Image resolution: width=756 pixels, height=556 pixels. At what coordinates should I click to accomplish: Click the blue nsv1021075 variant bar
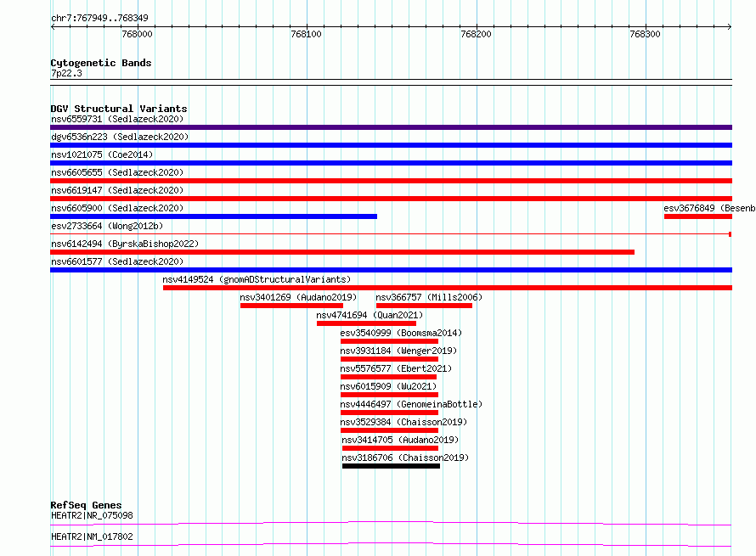(x=391, y=163)
